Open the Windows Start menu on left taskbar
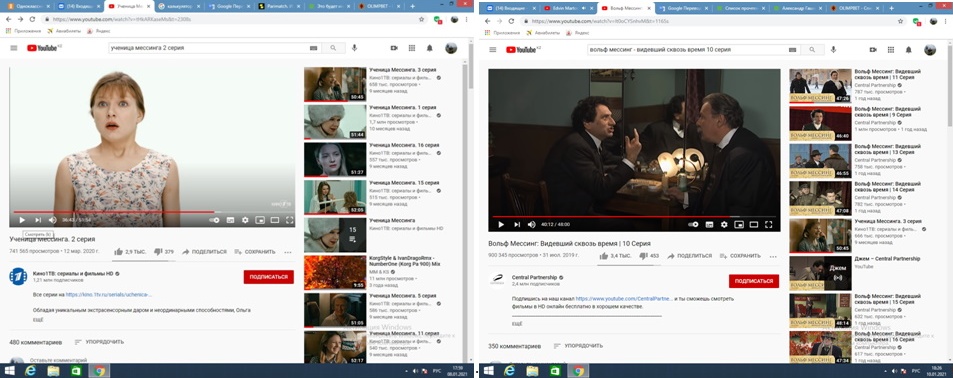The image size is (953, 378). (x=10, y=371)
